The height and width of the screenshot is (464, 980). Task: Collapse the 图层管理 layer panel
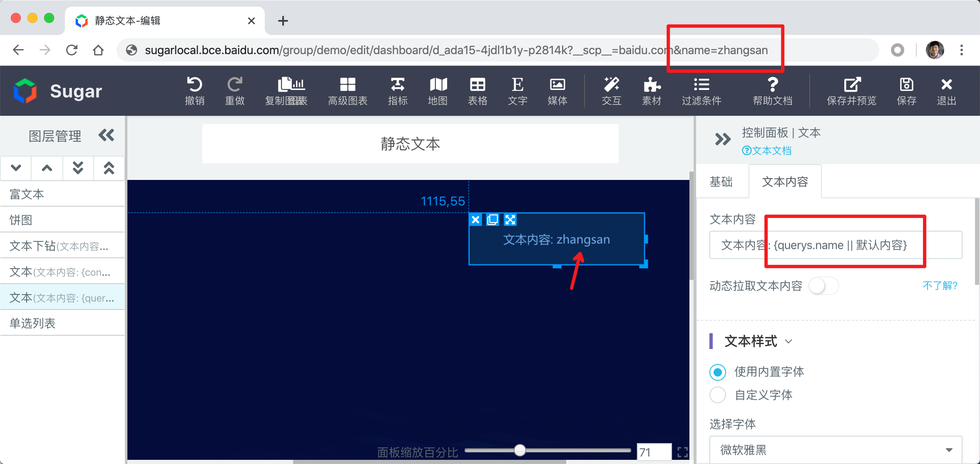click(106, 135)
